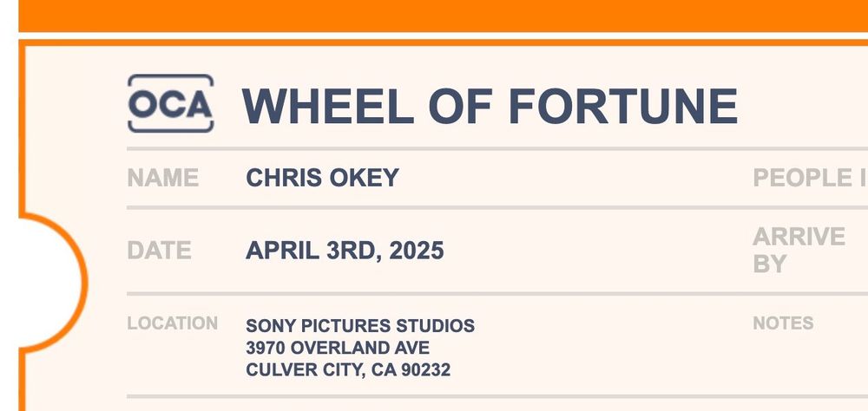Screen dimensions: 868x411
Task: Click the word FORTUNE in the title
Action: pos(623,106)
